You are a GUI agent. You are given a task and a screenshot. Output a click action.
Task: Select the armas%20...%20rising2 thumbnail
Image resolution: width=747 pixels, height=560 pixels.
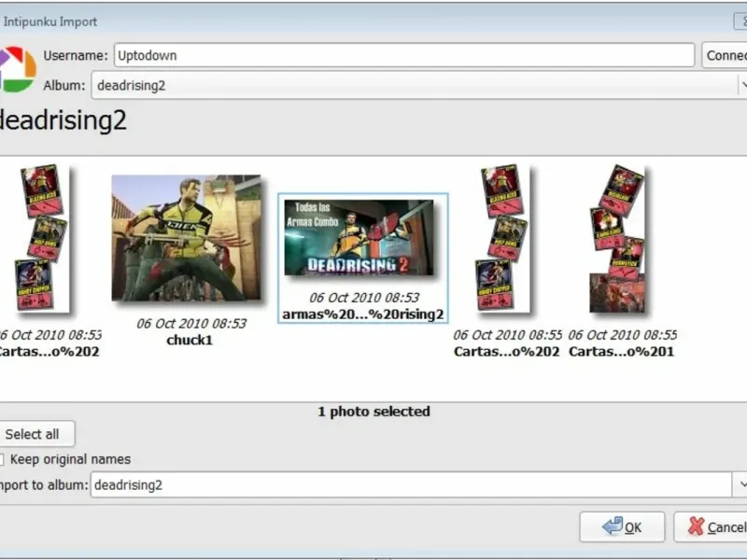click(359, 237)
